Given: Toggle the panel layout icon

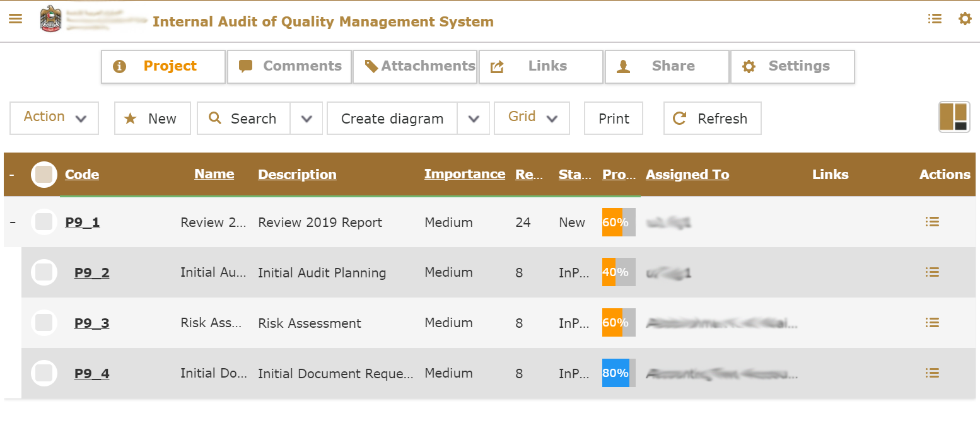Looking at the screenshot, I should tap(954, 117).
